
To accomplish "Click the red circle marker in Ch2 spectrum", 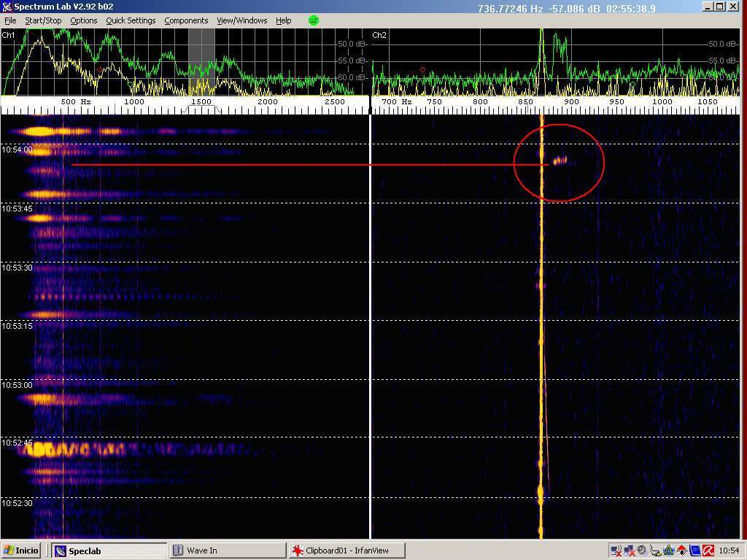I will (x=422, y=70).
